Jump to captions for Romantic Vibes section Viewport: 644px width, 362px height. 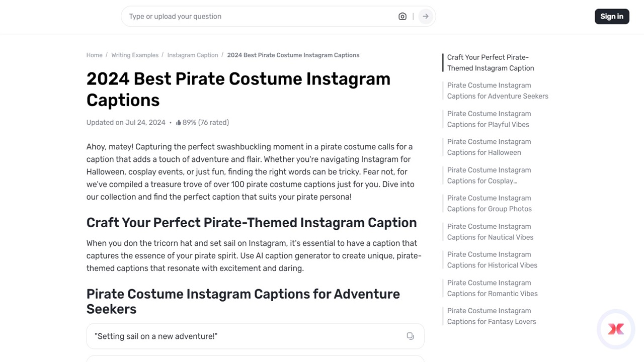click(x=492, y=288)
